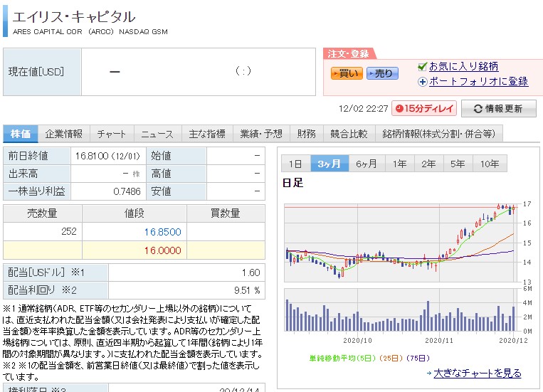543x392 pixels.
Task: Click the 2020/11 chart axis label
Action: [x=439, y=340]
